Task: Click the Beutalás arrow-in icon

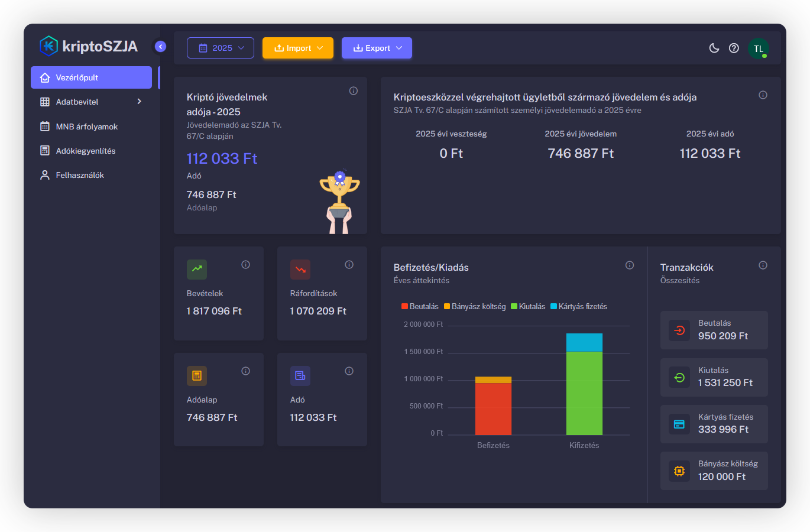Action: 678,330
